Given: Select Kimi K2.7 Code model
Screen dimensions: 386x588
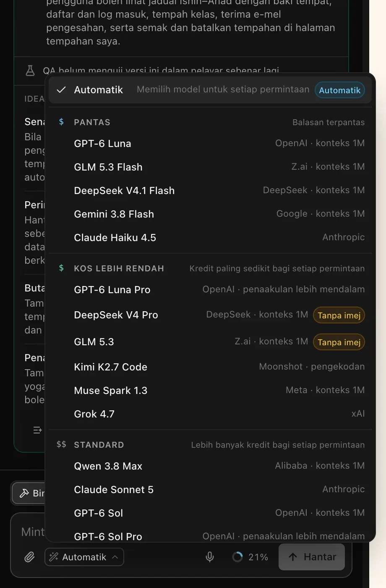Looking at the screenshot, I should (210, 367).
